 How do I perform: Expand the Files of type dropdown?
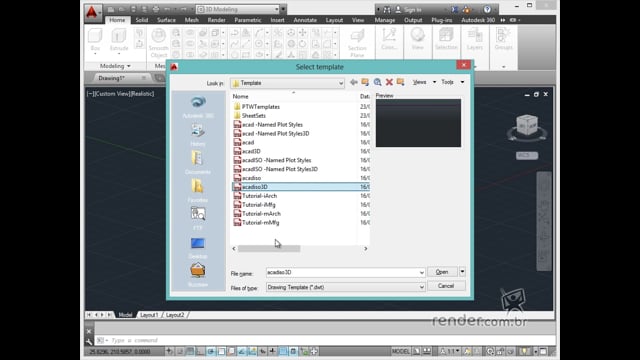(421, 287)
